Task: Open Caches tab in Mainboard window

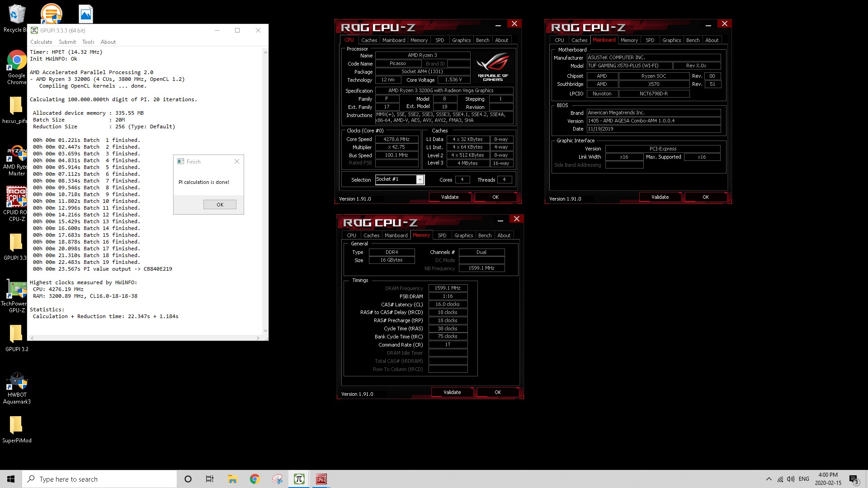Action: coord(579,40)
